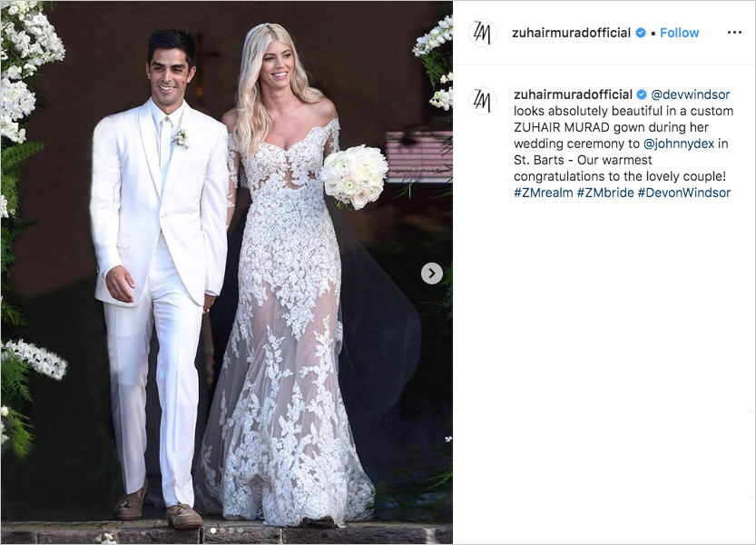Open the @johnnydex mention
This screenshot has width=756, height=545.
pos(679,144)
